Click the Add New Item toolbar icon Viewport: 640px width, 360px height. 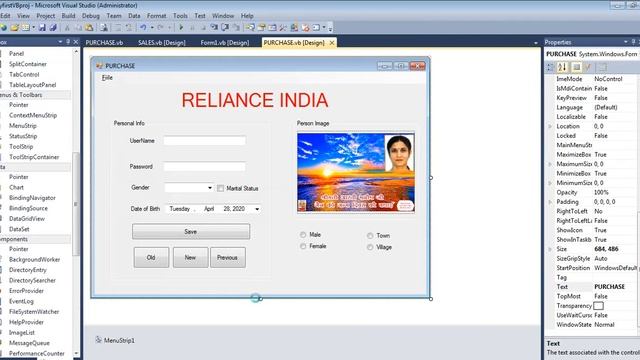tap(25, 28)
